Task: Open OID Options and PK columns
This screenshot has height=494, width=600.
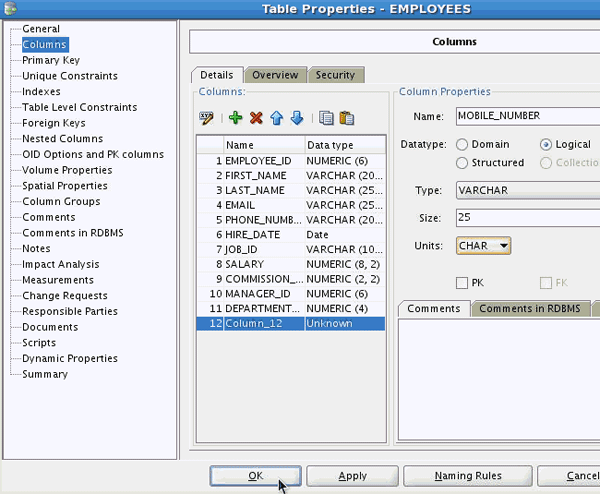Action: [93, 155]
